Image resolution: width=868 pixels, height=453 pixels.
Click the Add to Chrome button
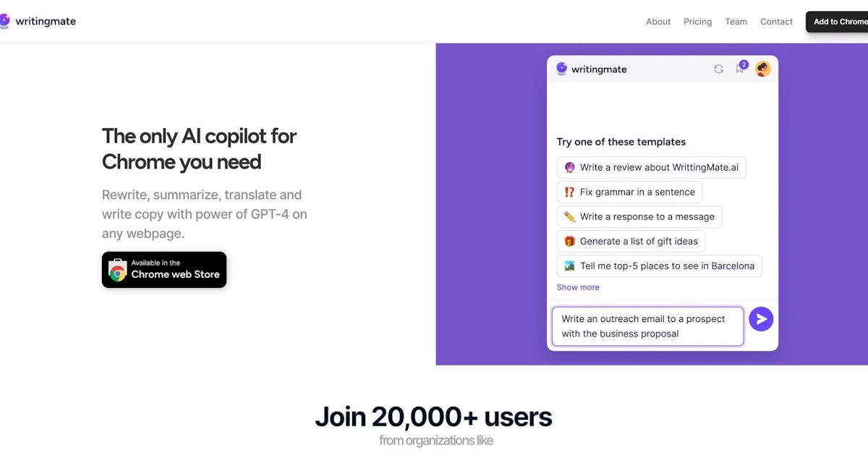tap(838, 22)
